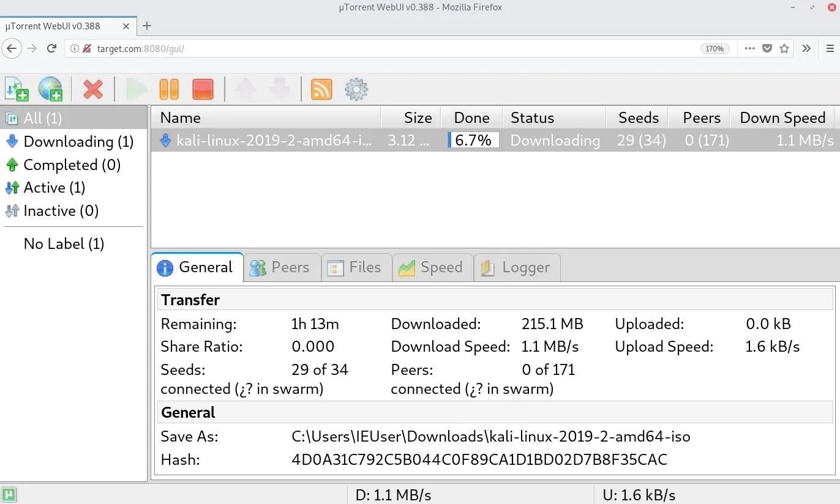Open the page actions three-dot menu
This screenshot has height=504, width=840.
(x=749, y=48)
